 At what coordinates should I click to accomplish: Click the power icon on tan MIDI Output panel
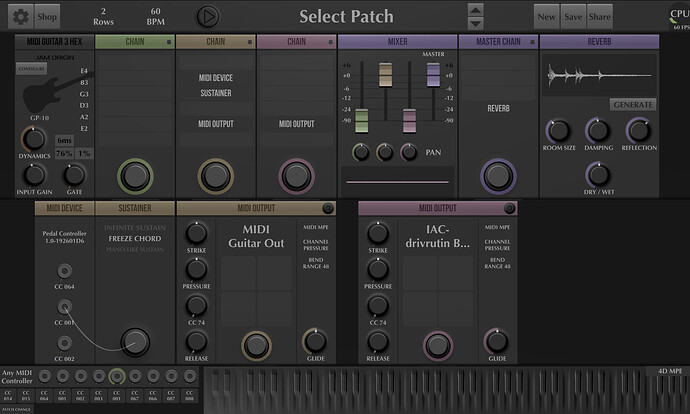(x=328, y=208)
